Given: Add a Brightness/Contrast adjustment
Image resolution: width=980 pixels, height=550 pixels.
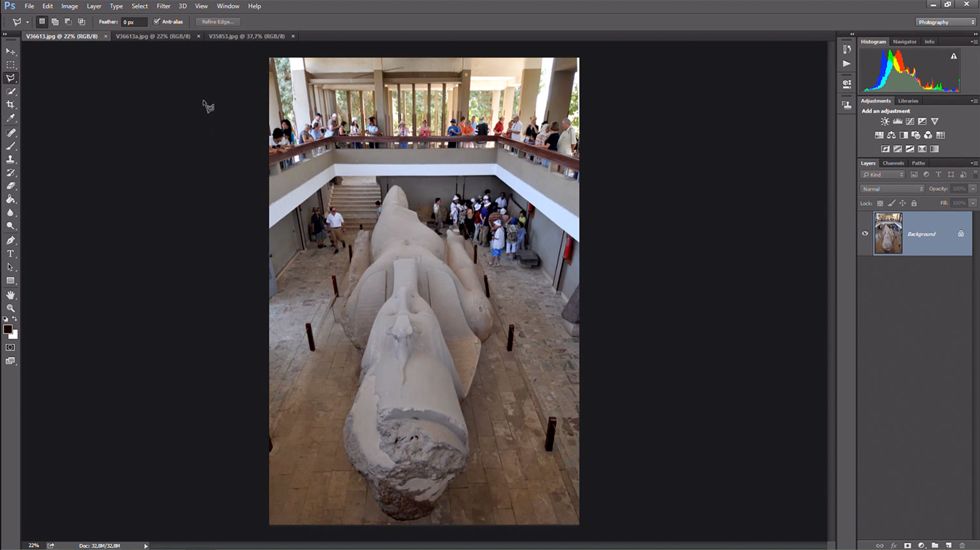Looking at the screenshot, I should click(885, 121).
